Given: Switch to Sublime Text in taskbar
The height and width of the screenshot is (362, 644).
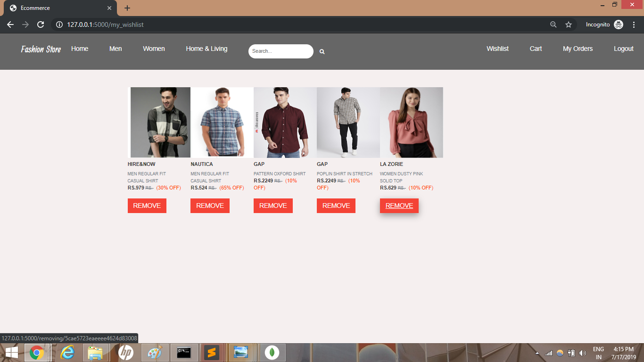Looking at the screenshot, I should point(212,353).
